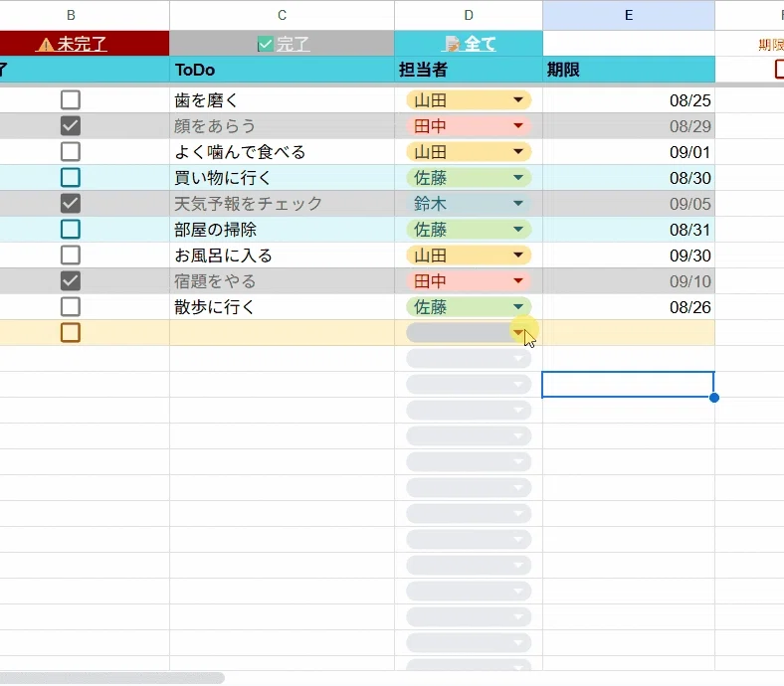The height and width of the screenshot is (686, 784).
Task: Select the 宿題をやる task cell
Action: coord(282,280)
